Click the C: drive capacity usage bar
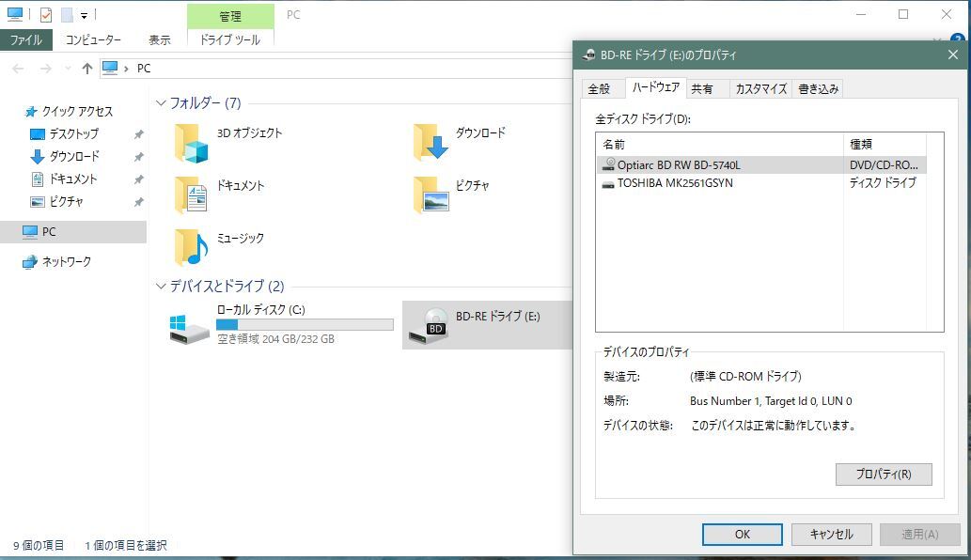971x560 pixels. [305, 324]
